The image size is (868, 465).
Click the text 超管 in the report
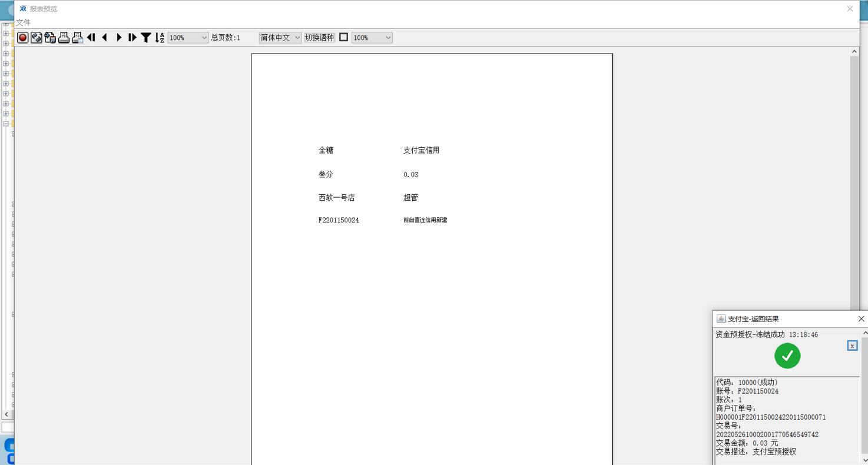coord(410,198)
